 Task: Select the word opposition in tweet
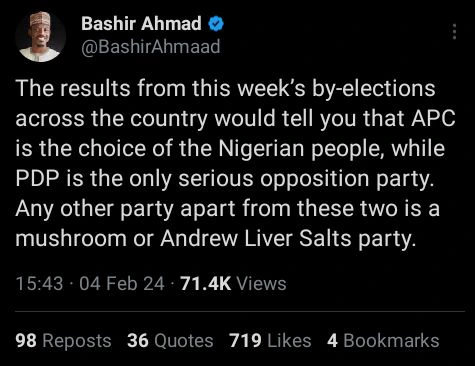click(x=315, y=180)
